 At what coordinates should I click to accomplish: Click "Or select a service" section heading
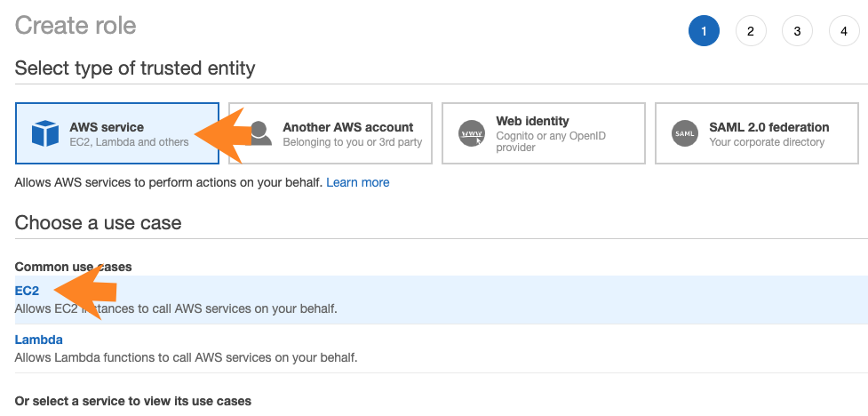133,401
